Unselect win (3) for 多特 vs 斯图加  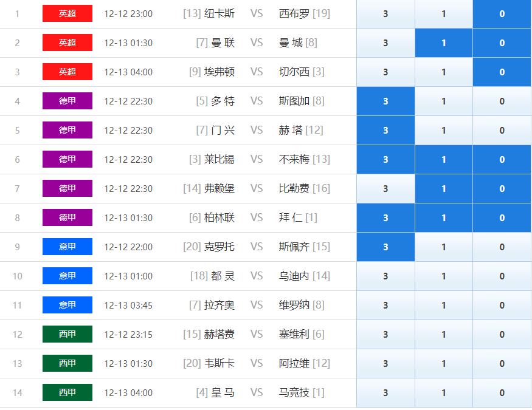pyautogui.click(x=385, y=101)
